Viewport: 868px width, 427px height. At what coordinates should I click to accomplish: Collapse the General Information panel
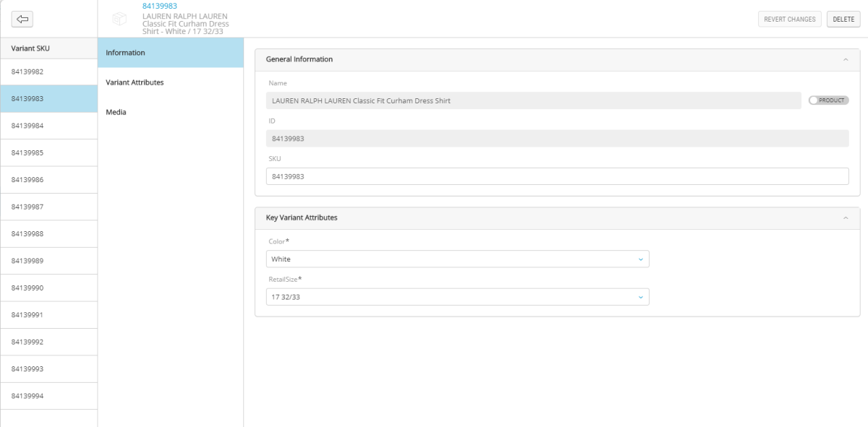[846, 59]
